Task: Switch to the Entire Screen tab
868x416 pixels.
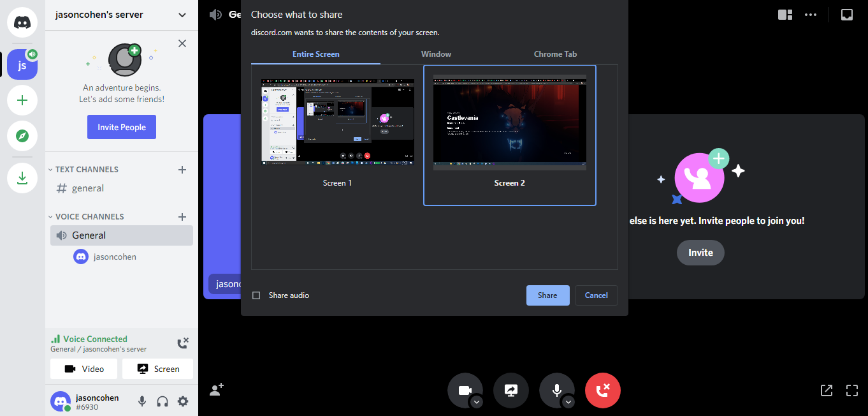Action: (315, 54)
